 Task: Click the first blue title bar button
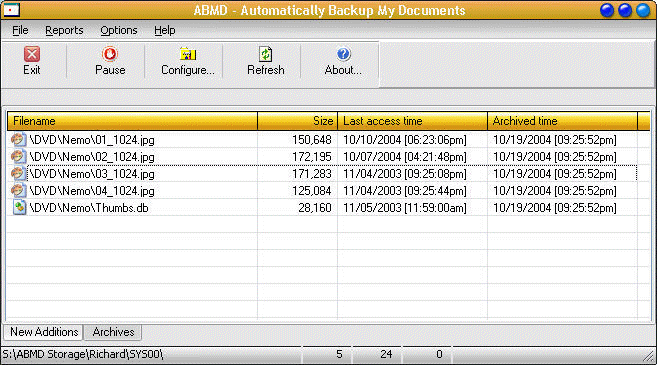(607, 10)
